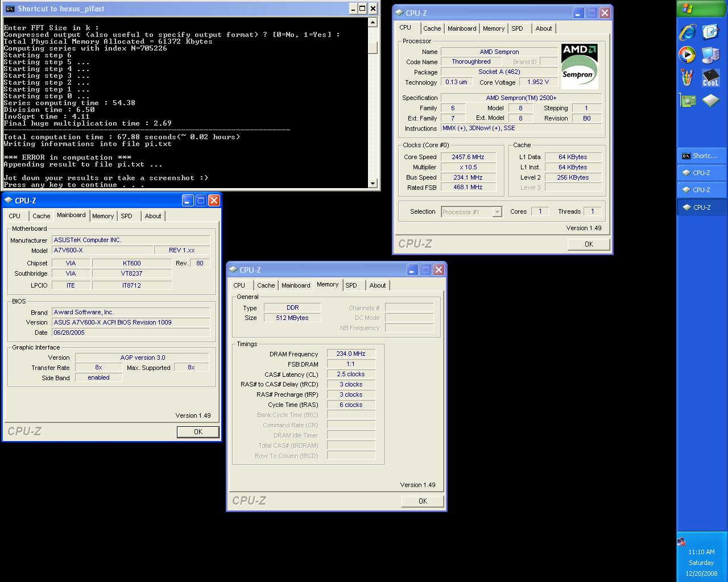Launch Paint brushes-in-cup quick launch icon
This screenshot has width=728, height=582.
(688, 78)
